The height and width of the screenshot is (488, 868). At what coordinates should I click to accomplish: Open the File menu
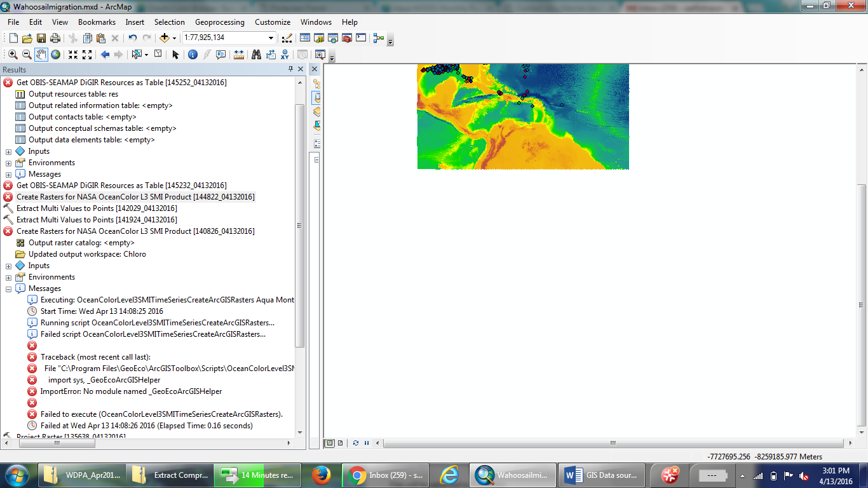click(13, 22)
